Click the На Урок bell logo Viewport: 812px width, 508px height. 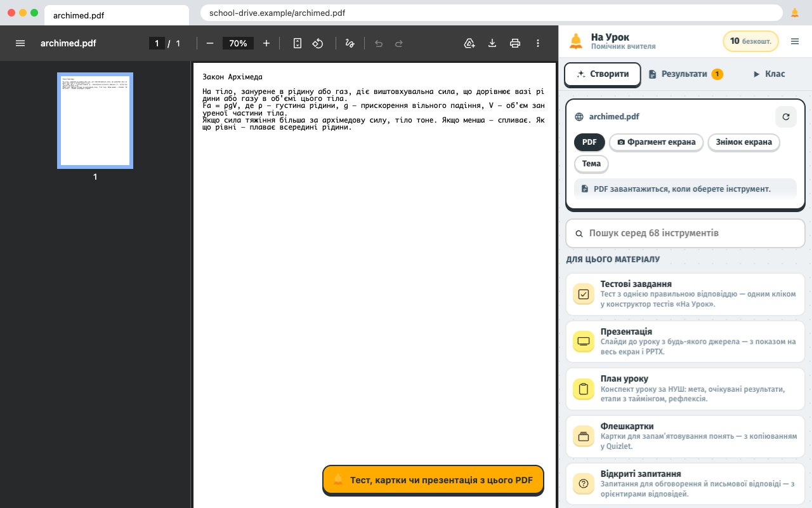tap(576, 41)
